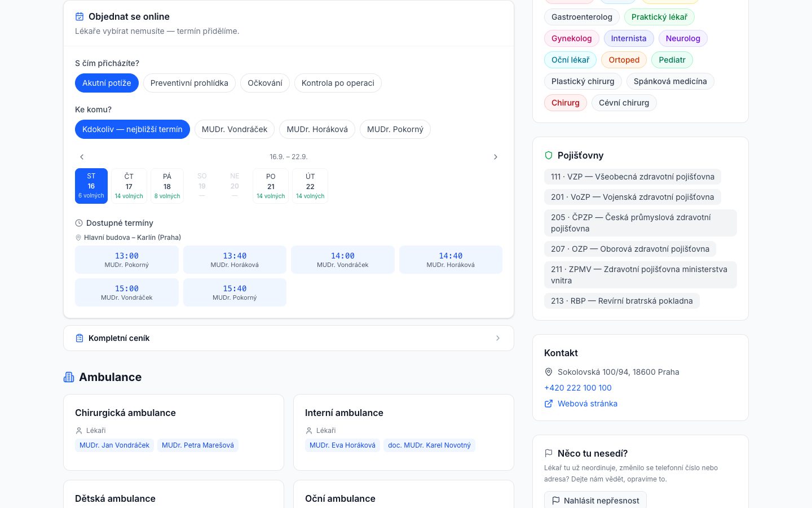Open doc. MUDr. Karel Novotný doctor chip
Screen dimensions: 812x508
429,445
